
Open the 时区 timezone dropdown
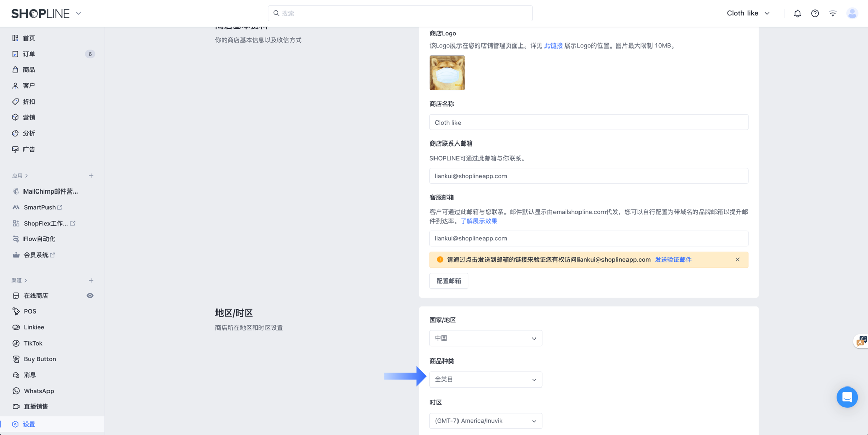point(486,421)
